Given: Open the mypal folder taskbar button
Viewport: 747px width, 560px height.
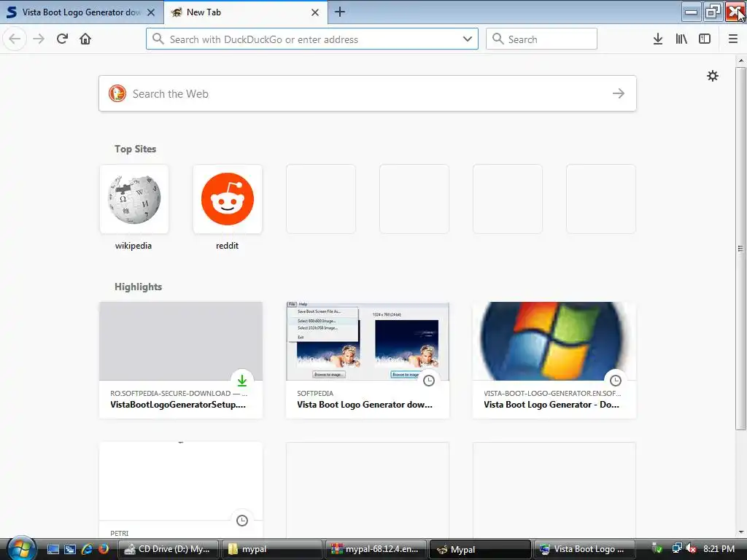Looking at the screenshot, I should (273, 549).
